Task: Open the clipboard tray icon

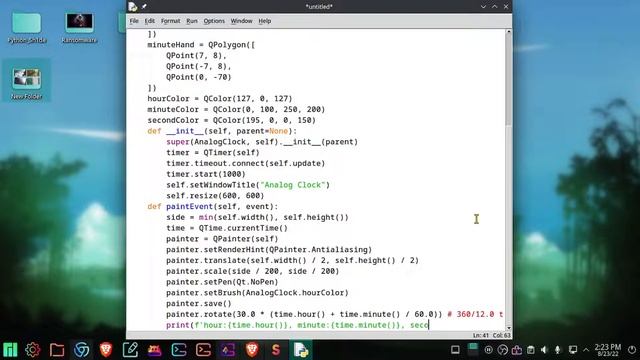Action: 531,350
